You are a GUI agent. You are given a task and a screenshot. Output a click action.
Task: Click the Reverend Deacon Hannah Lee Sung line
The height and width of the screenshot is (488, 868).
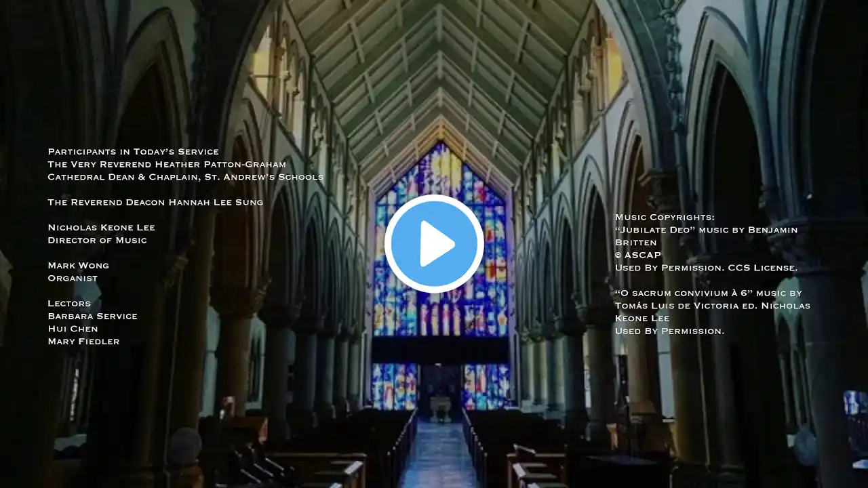point(155,202)
